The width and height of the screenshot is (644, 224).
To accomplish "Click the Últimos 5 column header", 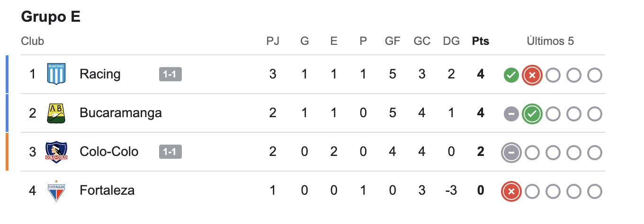I will [550, 41].
